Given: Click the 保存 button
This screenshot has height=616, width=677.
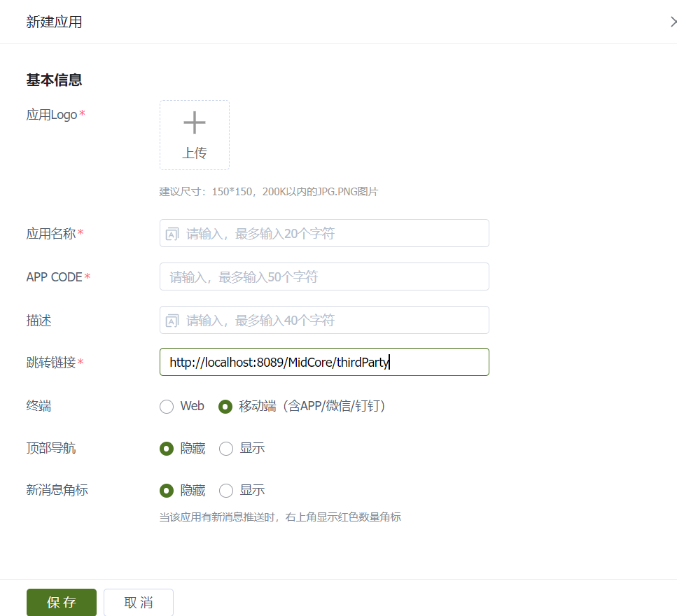Looking at the screenshot, I should [x=62, y=602].
